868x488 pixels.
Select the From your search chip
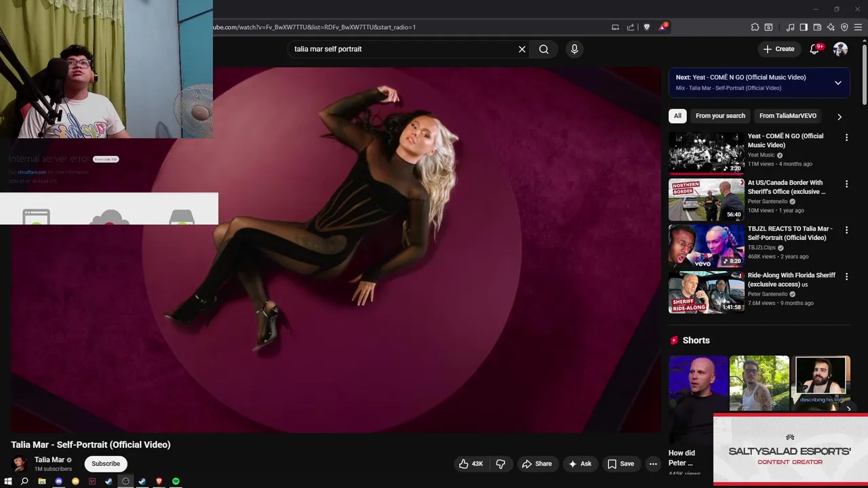720,116
